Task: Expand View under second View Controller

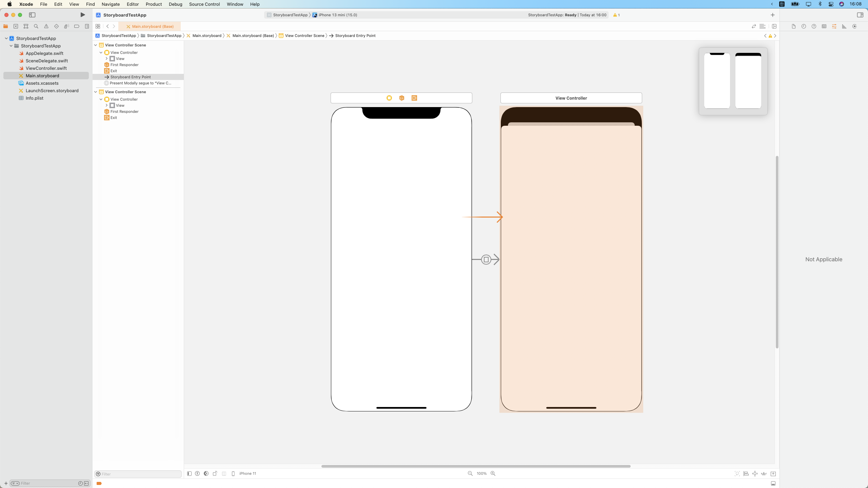Action: tap(106, 105)
